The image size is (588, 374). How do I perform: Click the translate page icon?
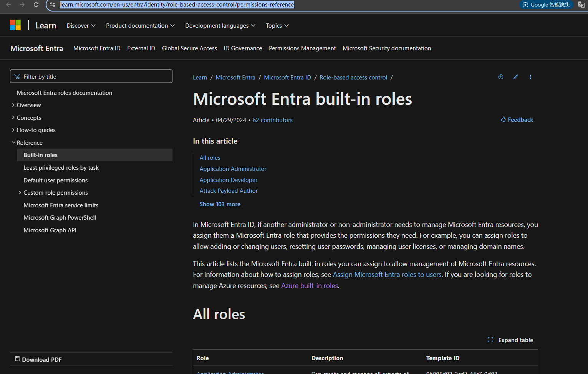click(x=581, y=5)
